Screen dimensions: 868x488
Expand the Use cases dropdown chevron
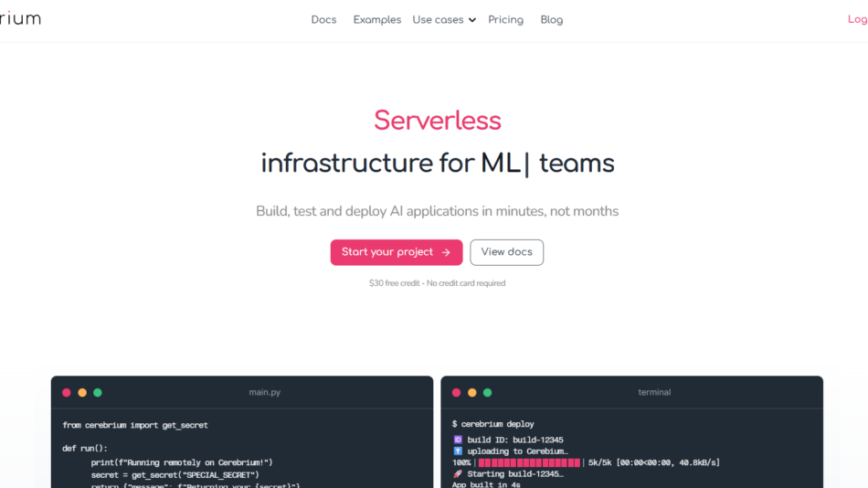click(472, 20)
